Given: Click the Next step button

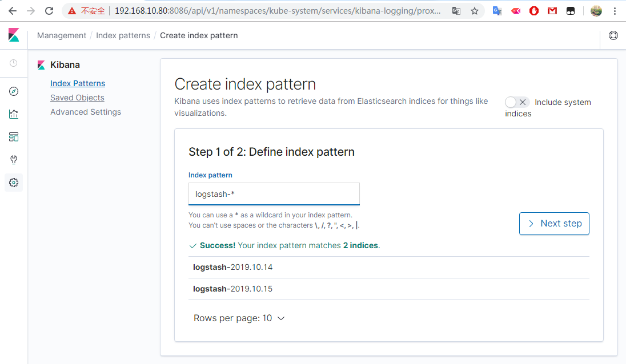Looking at the screenshot, I should (x=554, y=224).
